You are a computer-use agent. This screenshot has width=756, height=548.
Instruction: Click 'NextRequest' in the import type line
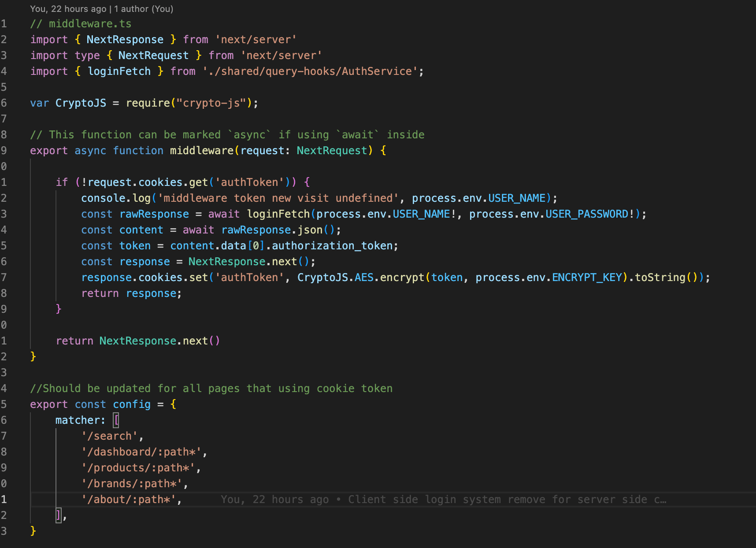pyautogui.click(x=153, y=56)
